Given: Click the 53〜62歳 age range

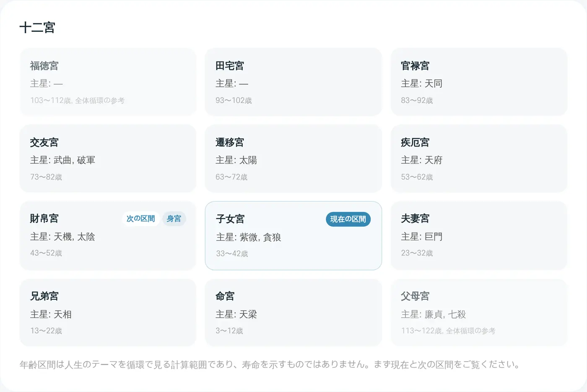Looking at the screenshot, I should tap(417, 177).
